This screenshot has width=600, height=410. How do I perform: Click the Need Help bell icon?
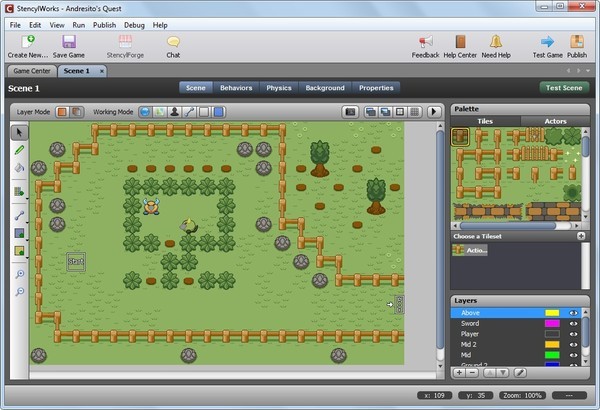[x=496, y=46]
